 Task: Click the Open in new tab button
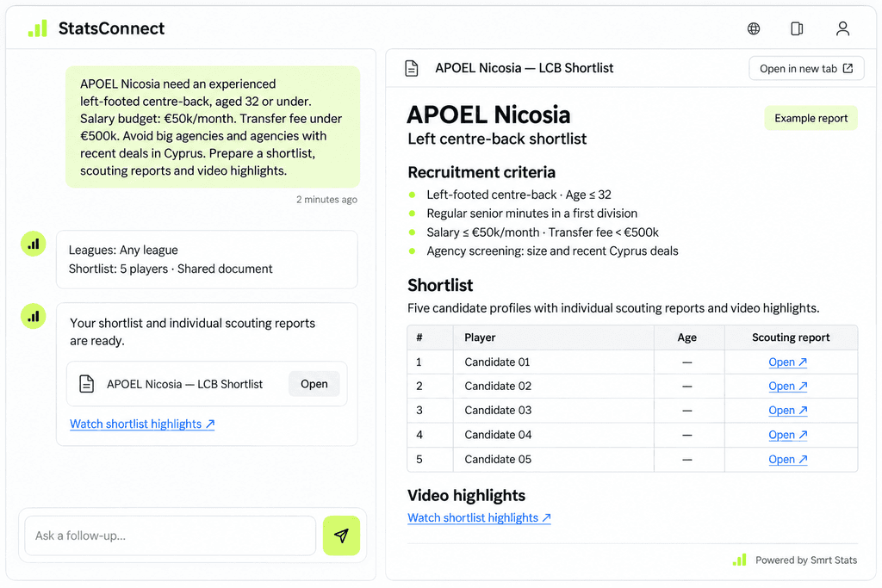[806, 69]
